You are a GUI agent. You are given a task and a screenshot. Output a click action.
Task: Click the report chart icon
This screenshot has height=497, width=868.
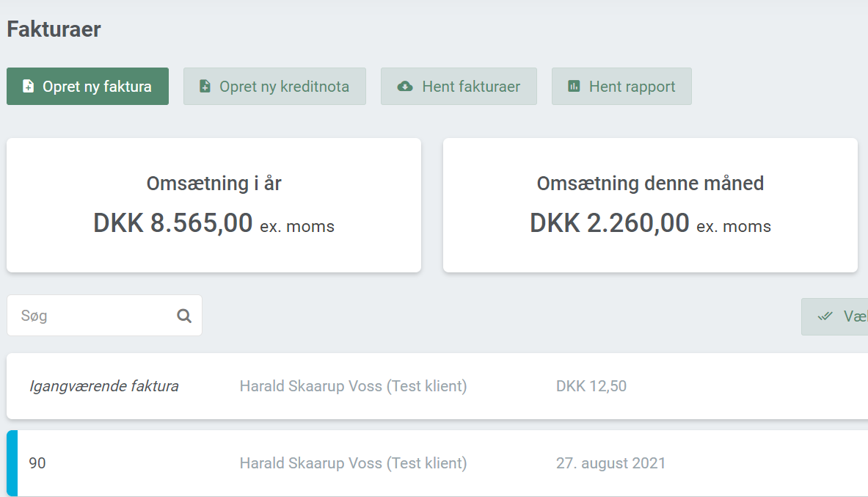click(x=574, y=87)
